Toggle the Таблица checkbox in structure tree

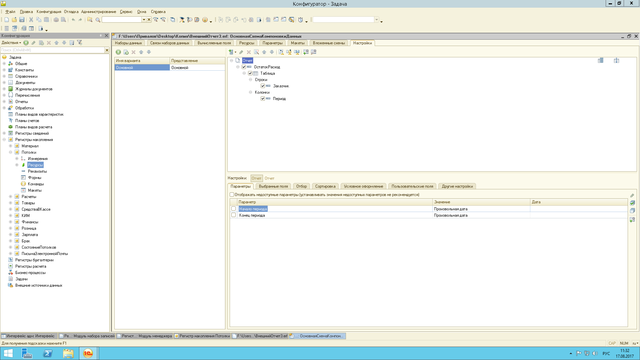pyautogui.click(x=250, y=73)
